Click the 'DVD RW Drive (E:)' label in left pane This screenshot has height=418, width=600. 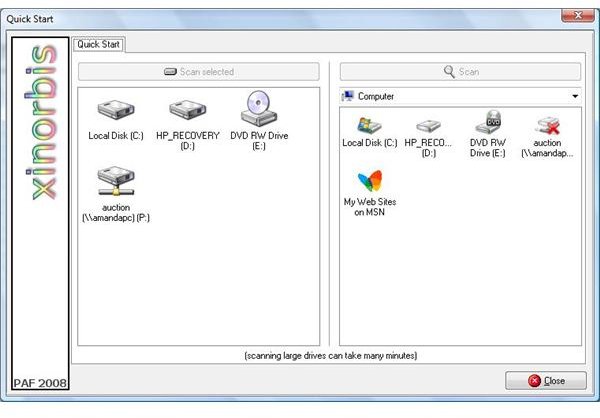tap(259, 141)
